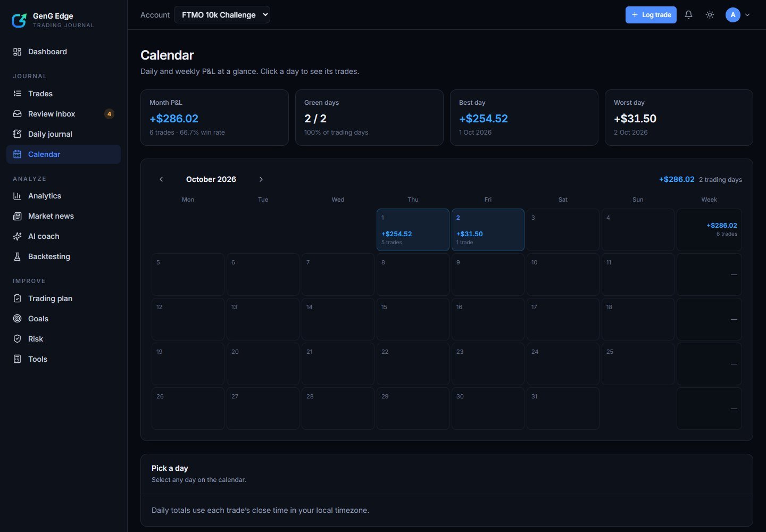Open the Account selector dropdown
766x532 pixels.
(x=222, y=15)
